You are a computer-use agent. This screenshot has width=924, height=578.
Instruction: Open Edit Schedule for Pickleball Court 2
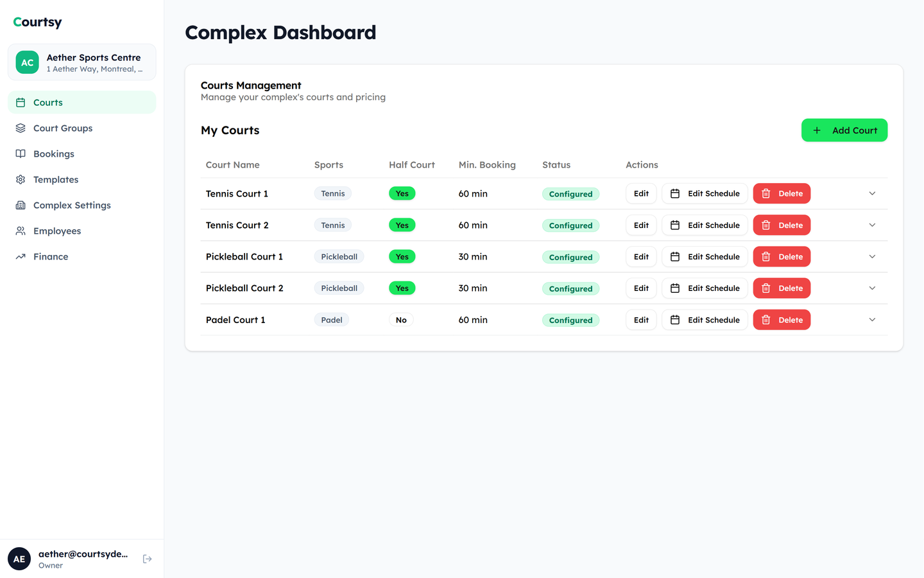(705, 288)
